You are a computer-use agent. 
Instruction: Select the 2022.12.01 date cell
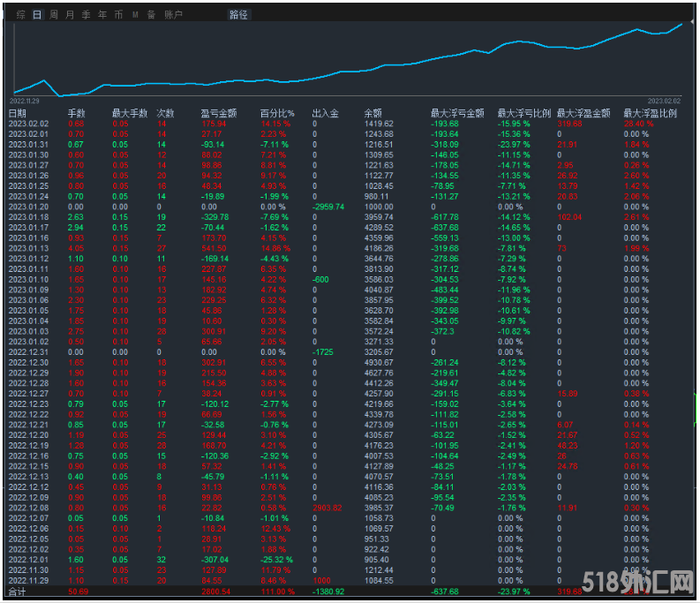pos(28,560)
